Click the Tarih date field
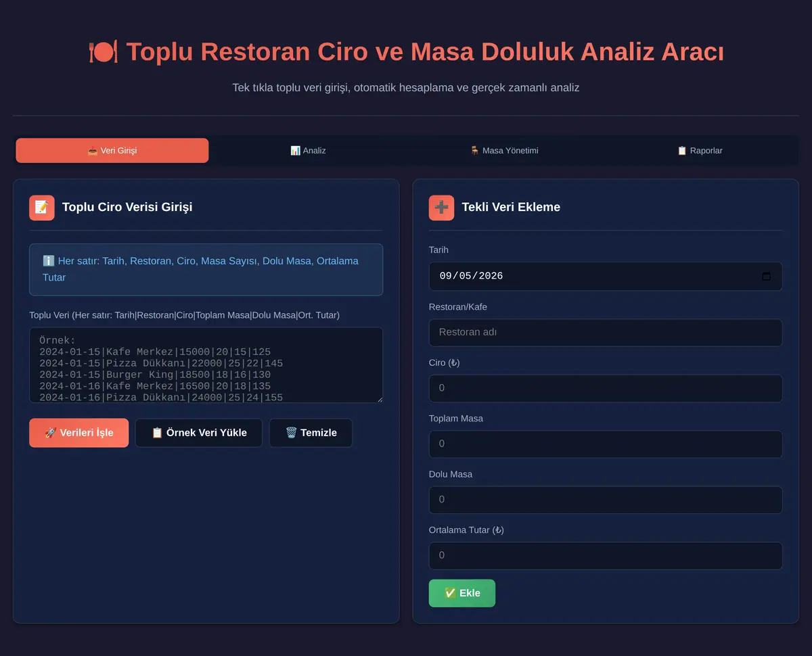812x656 pixels. tap(606, 276)
